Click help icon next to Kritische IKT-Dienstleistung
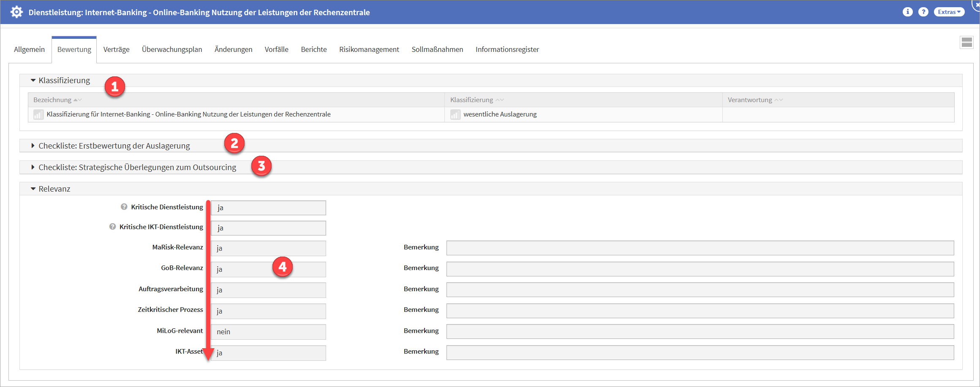The height and width of the screenshot is (387, 980). (112, 227)
